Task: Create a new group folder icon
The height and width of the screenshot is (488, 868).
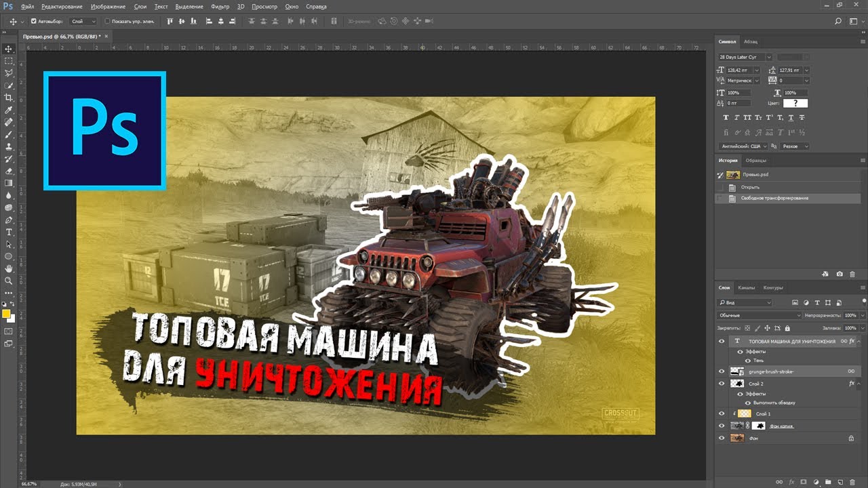Action: (x=828, y=482)
